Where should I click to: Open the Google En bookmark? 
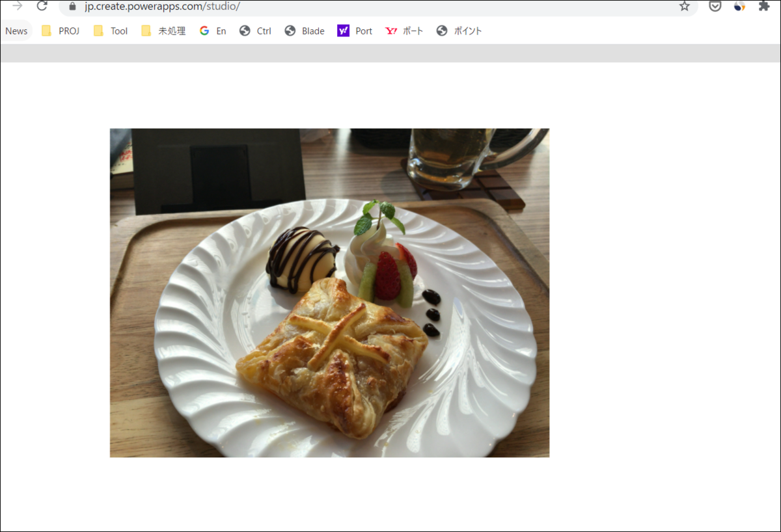pyautogui.click(x=213, y=31)
